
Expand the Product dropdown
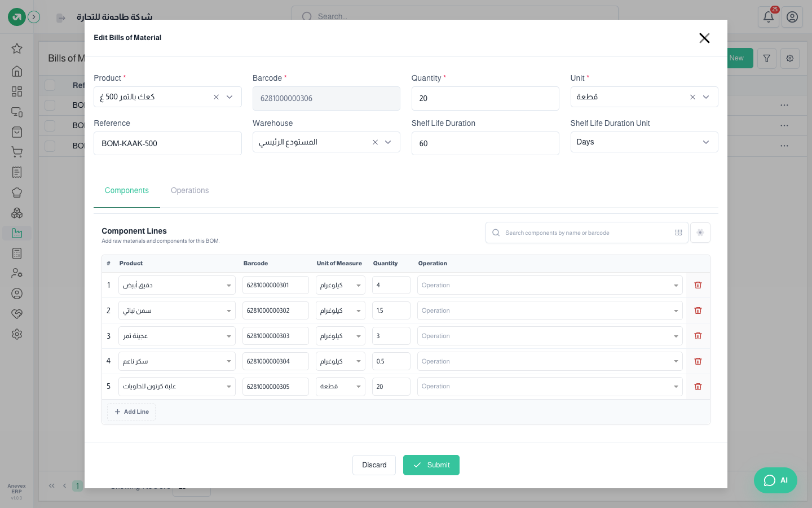230,97
